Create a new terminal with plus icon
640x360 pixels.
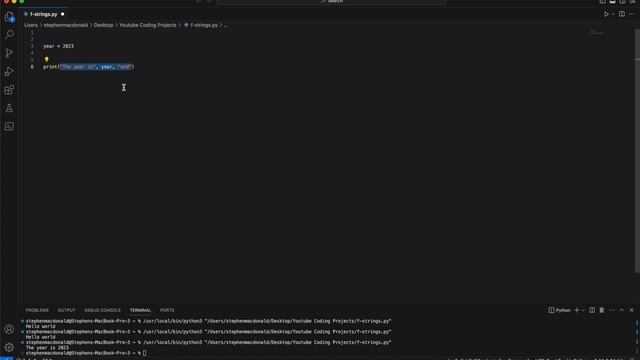pos(577,310)
